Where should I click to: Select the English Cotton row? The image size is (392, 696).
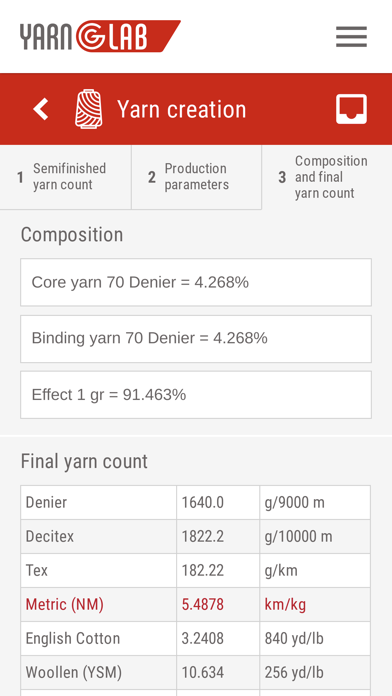click(195, 638)
